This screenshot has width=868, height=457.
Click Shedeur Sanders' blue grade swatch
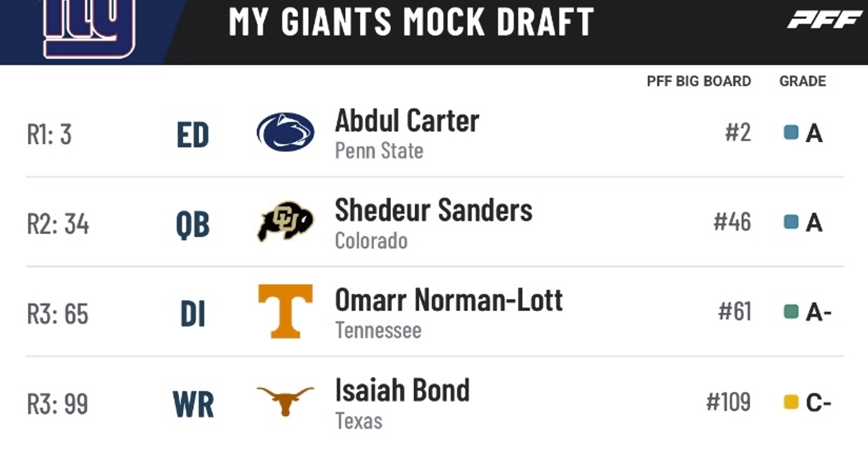(791, 222)
